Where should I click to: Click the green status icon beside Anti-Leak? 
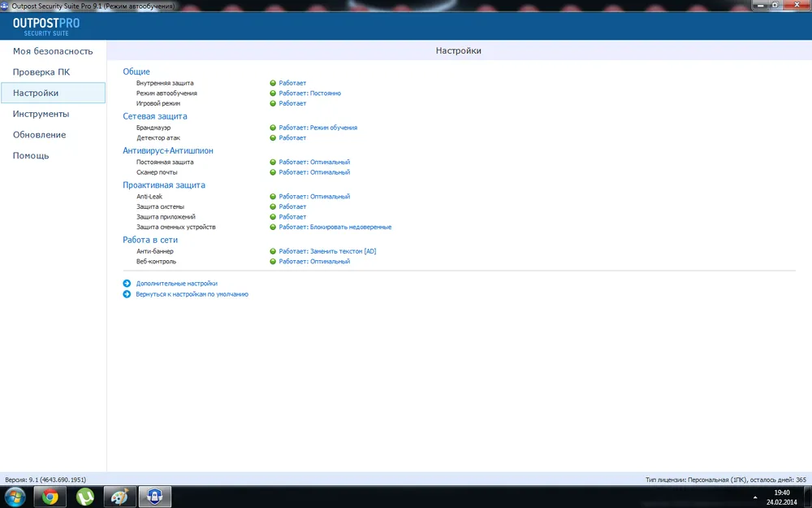274,197
